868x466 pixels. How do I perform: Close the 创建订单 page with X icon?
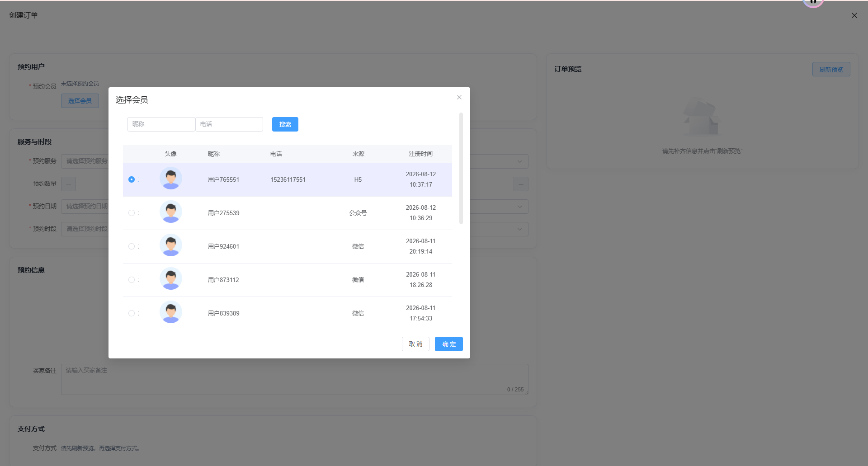[x=854, y=15]
